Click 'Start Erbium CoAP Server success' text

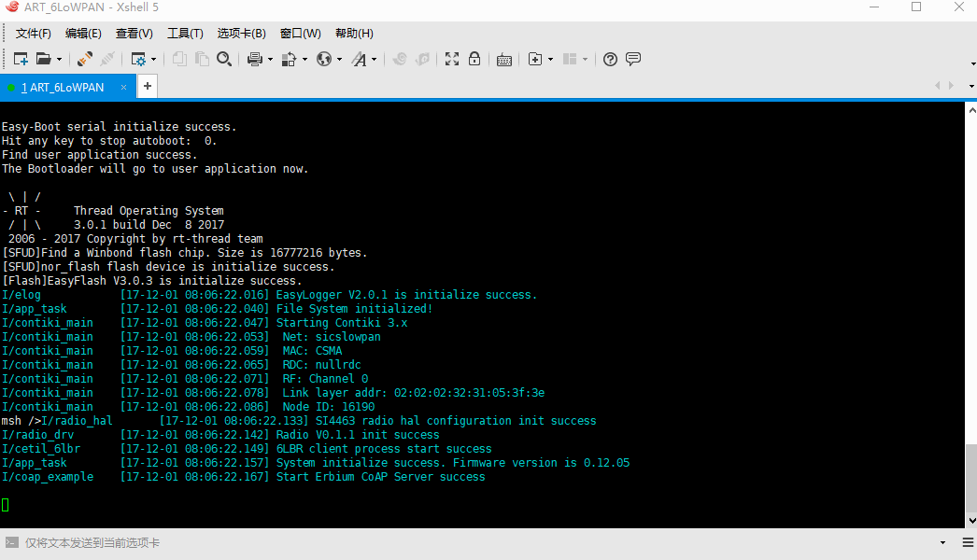click(381, 477)
